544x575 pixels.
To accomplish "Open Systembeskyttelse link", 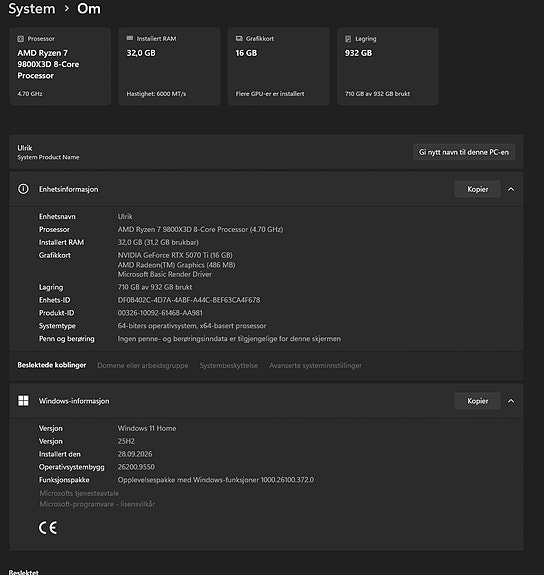I will 229,365.
